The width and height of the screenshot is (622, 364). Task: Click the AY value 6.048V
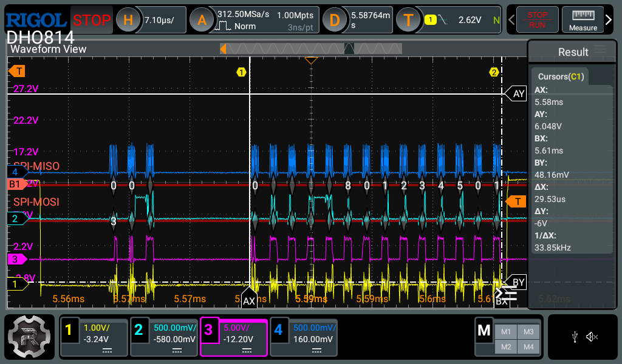tap(548, 126)
